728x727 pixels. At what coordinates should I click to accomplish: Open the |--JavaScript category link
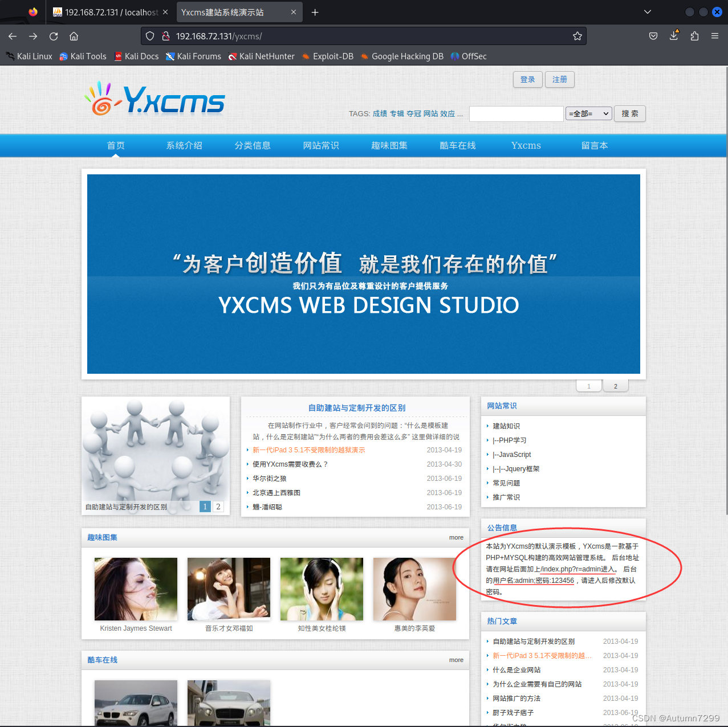[512, 455]
